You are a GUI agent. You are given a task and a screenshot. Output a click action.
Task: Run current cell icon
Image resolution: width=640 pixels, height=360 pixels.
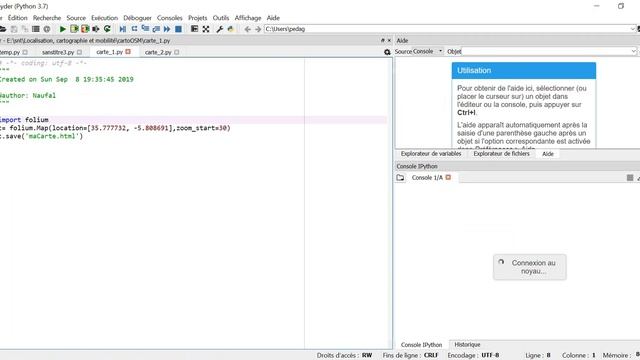[x=74, y=29]
